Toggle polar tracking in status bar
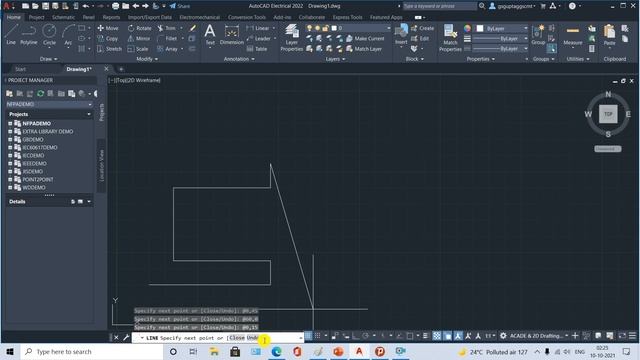This screenshot has width=640, height=360. 366,336
